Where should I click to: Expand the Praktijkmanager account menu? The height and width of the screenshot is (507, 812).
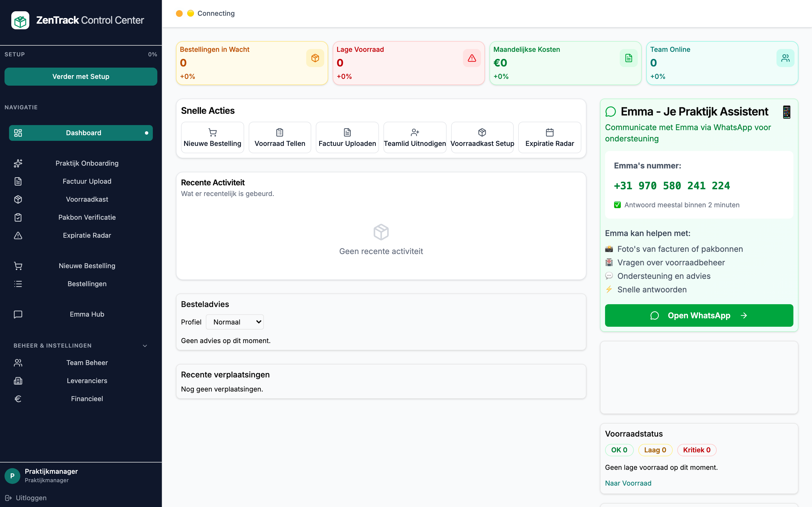(x=51, y=475)
